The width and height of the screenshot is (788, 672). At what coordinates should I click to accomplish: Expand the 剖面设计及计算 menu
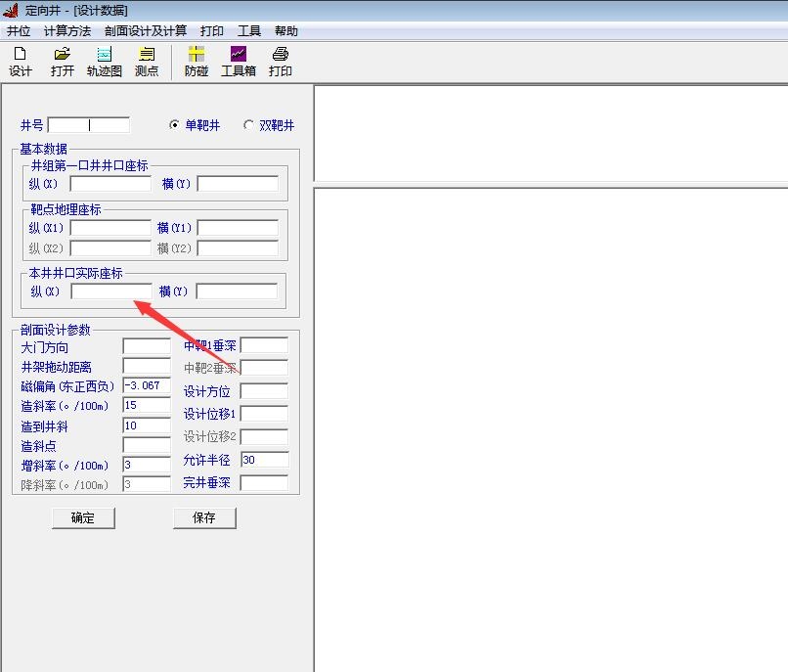(x=146, y=31)
